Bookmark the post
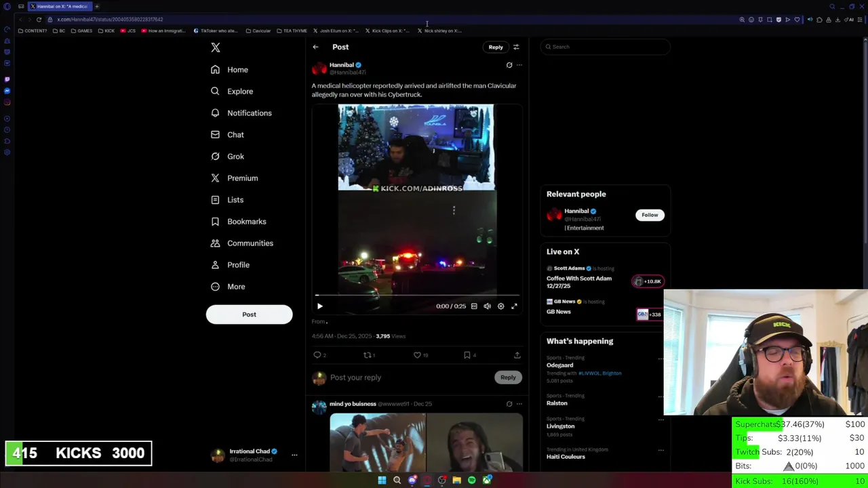 point(467,355)
